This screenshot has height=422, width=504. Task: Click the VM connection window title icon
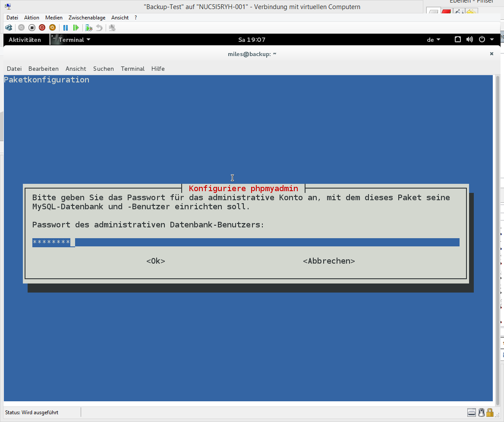(8, 6)
